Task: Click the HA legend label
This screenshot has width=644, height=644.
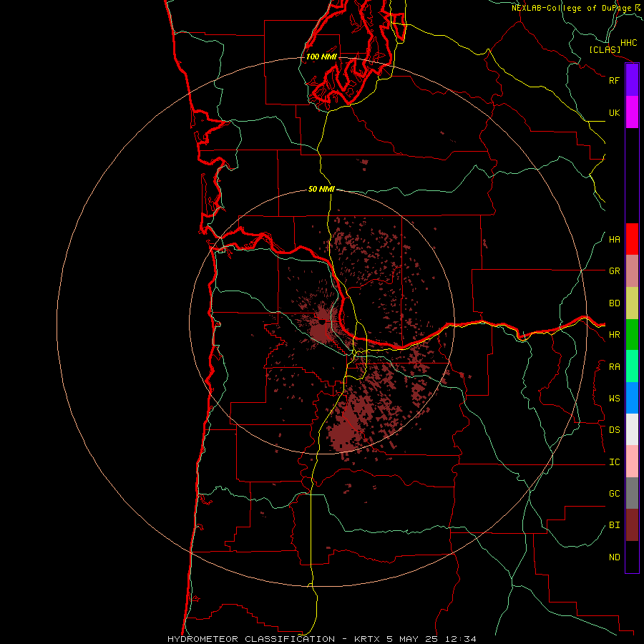Action: pos(614,240)
